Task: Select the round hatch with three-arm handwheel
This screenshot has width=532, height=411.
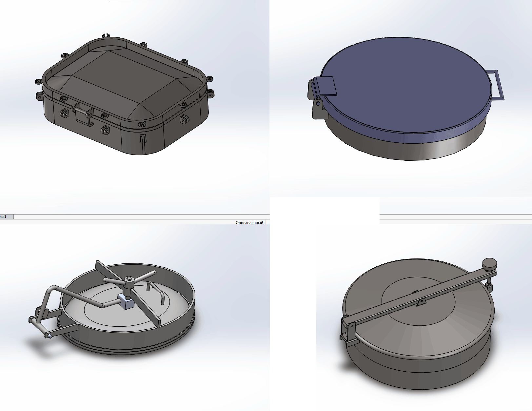Action: point(111,308)
